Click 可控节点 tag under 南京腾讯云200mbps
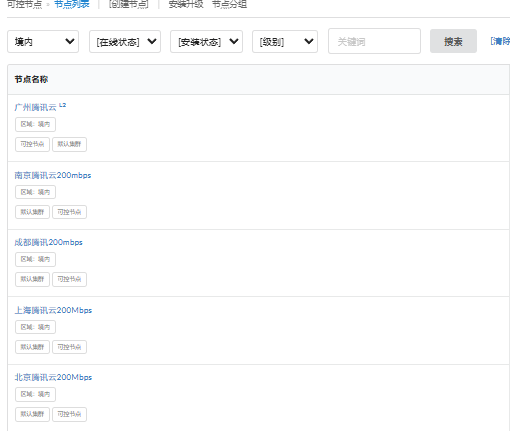This screenshot has width=510, height=431. click(69, 212)
